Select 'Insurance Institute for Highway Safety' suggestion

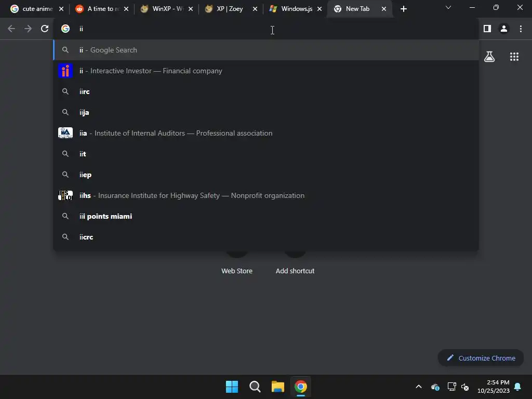point(266,195)
